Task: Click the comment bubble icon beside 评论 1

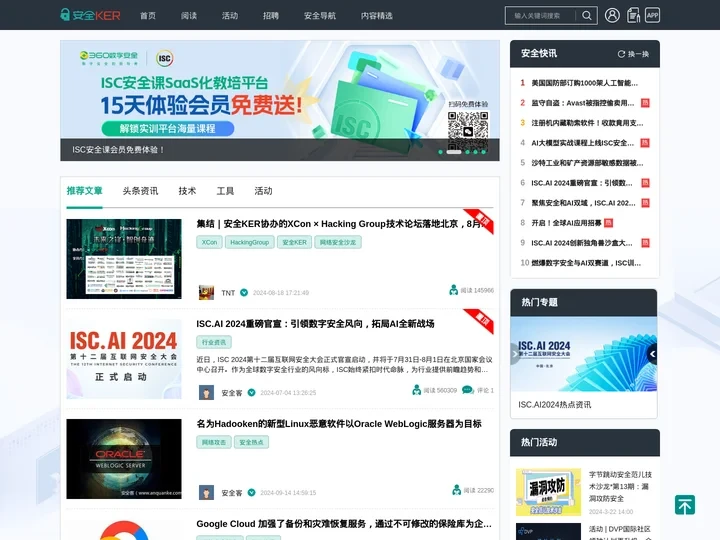Action: 467,390
